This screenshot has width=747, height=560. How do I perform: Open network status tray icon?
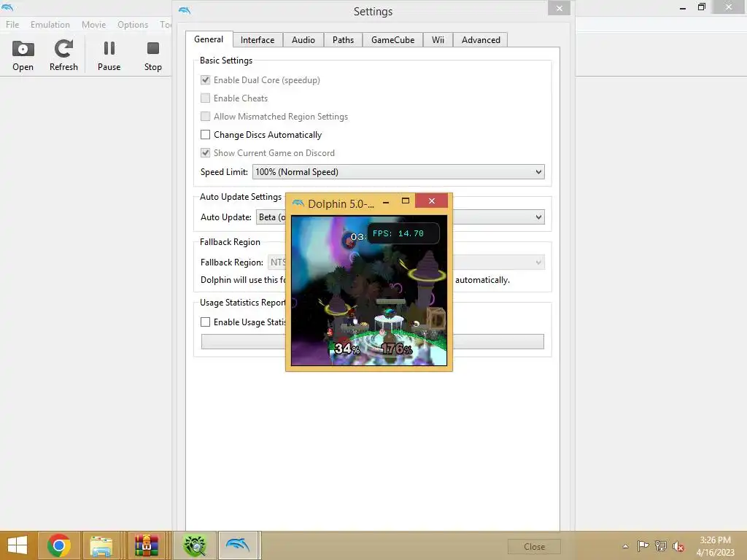tap(661, 545)
